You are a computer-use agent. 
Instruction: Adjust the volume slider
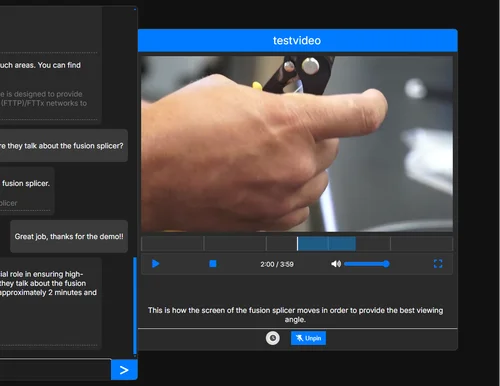click(x=367, y=264)
